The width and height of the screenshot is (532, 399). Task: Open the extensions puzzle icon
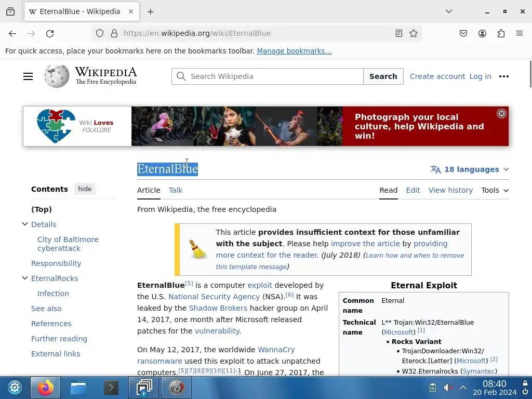[501, 33]
